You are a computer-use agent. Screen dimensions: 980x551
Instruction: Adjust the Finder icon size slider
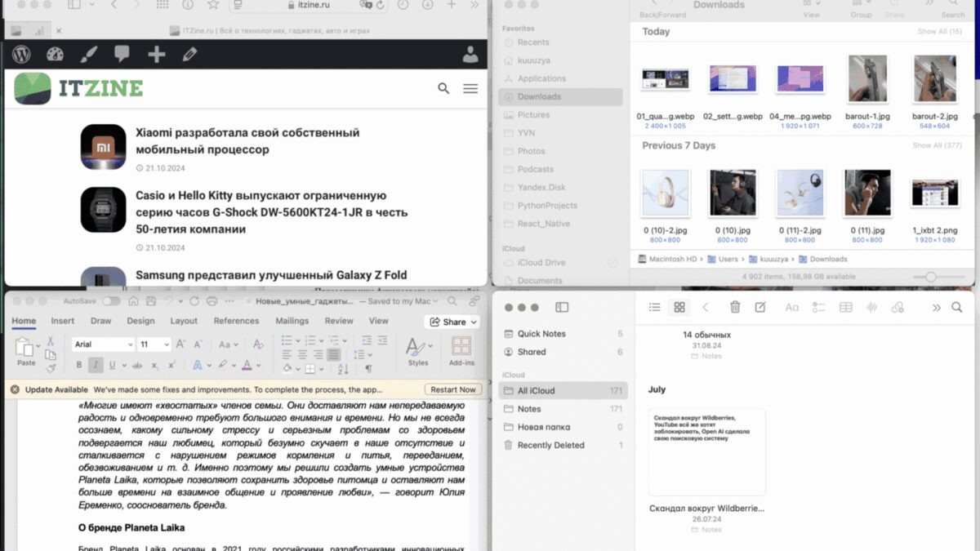(x=929, y=278)
